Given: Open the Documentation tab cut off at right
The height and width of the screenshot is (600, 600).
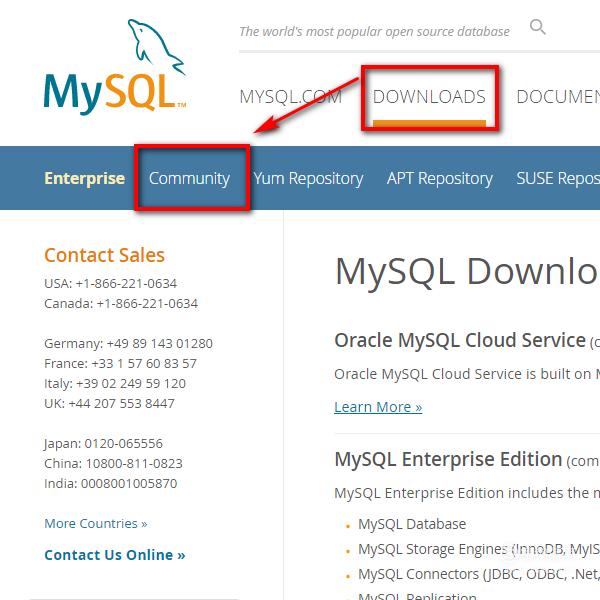Looking at the screenshot, I should tap(558, 96).
